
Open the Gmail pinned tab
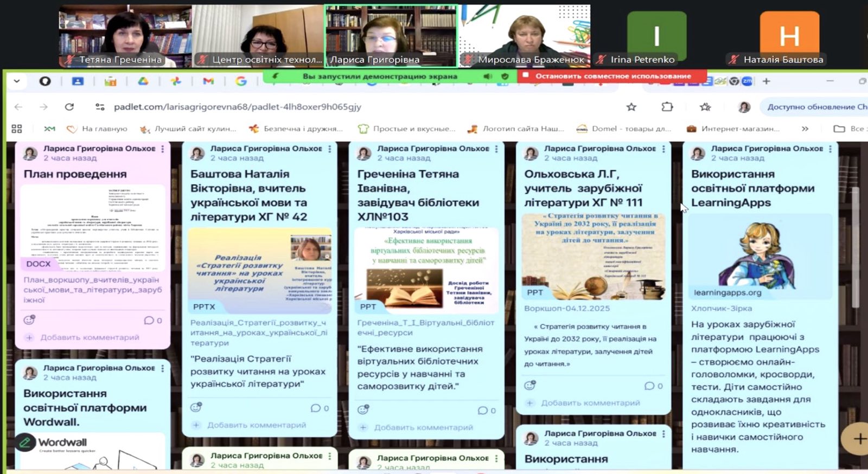(208, 81)
